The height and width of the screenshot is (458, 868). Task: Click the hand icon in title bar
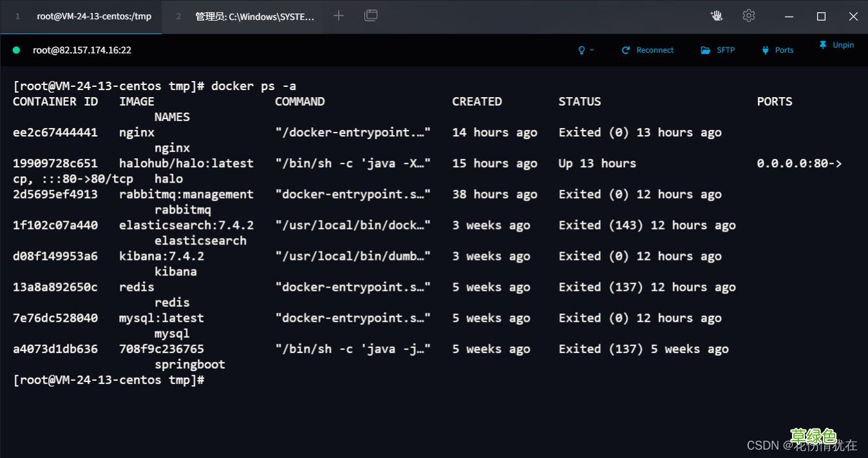(717, 16)
